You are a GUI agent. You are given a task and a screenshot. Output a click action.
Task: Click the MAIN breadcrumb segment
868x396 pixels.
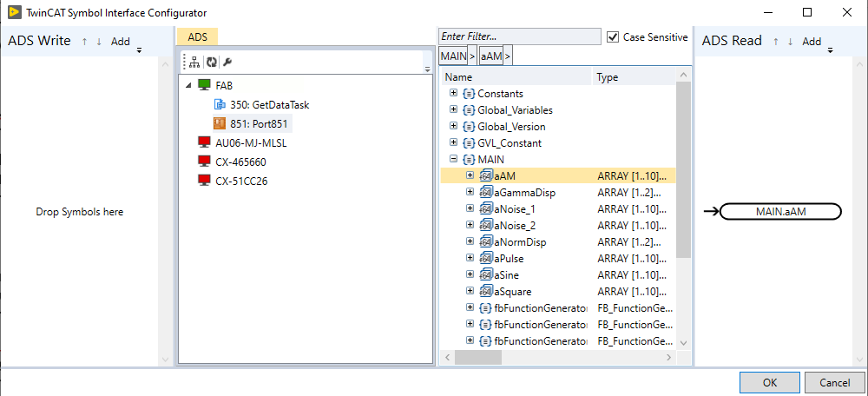pyautogui.click(x=453, y=56)
